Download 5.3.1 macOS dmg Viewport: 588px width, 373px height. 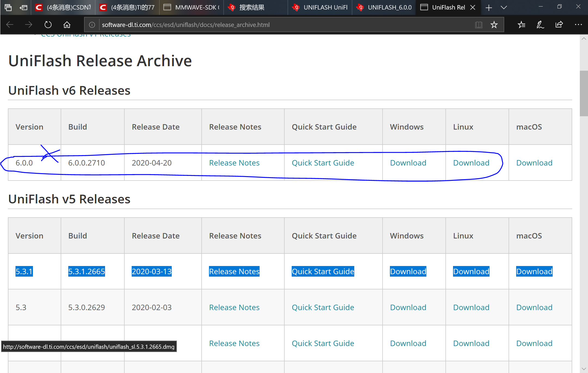pos(534,271)
